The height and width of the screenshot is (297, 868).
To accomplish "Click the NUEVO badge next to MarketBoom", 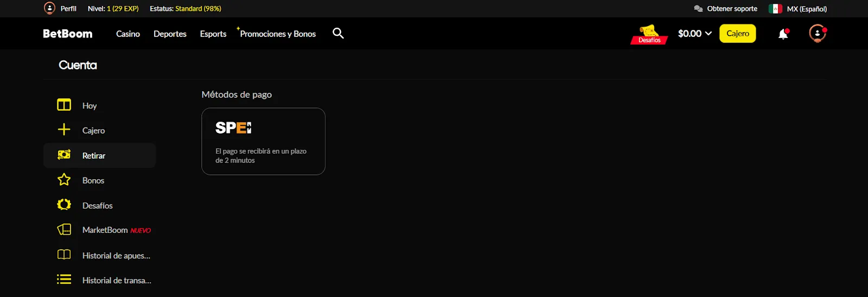I will [x=141, y=231].
